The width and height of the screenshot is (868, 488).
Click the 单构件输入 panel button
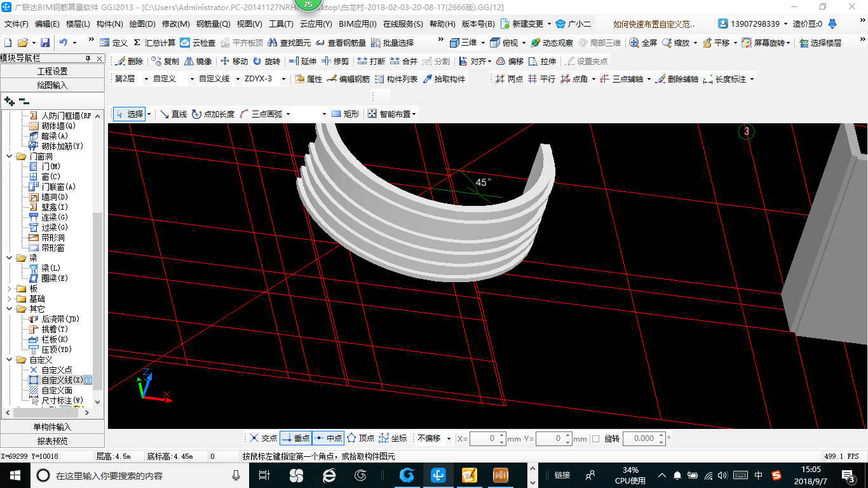(x=52, y=427)
